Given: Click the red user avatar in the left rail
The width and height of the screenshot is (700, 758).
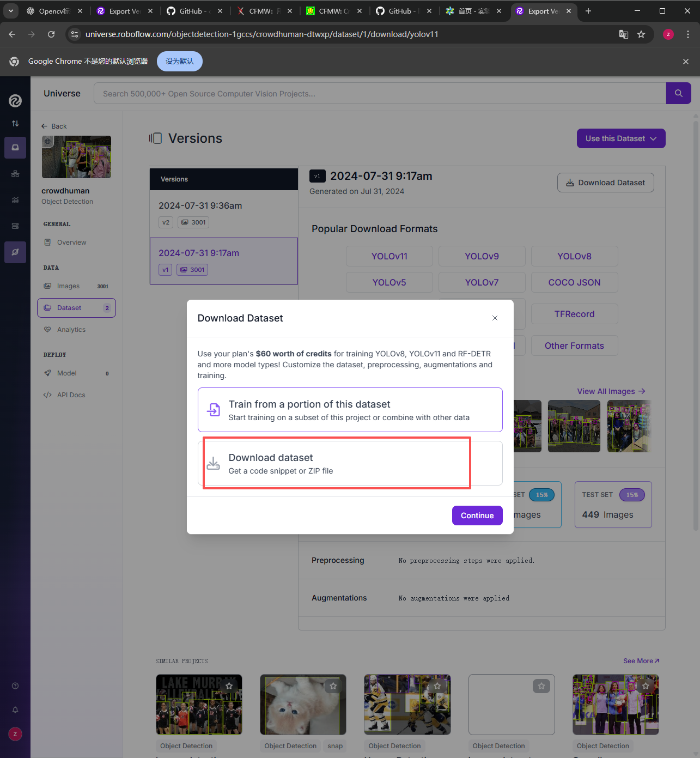Looking at the screenshot, I should point(15,734).
